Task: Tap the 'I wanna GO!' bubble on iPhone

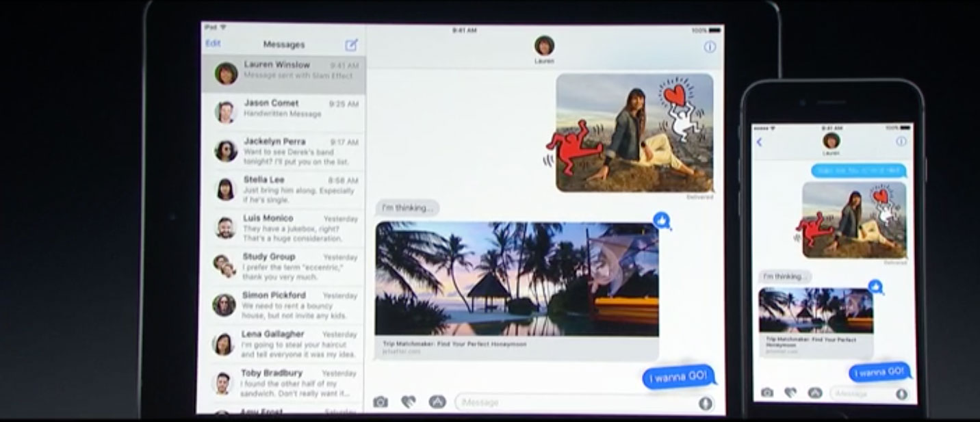Action: [x=880, y=372]
